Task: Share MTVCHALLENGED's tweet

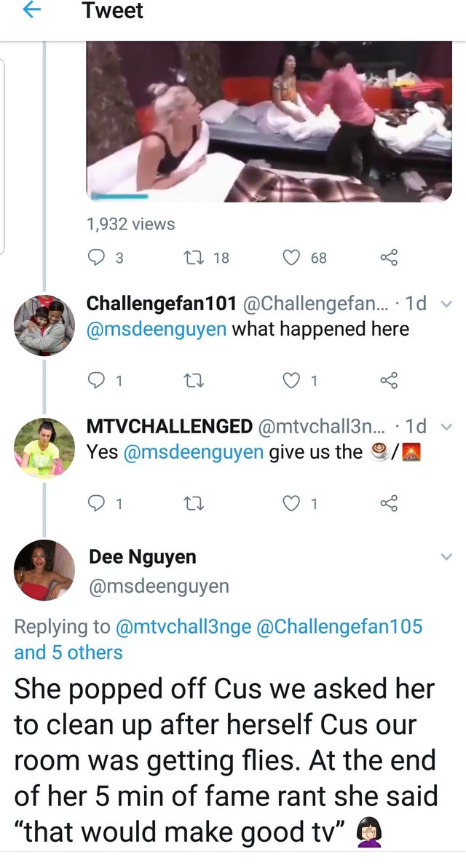Action: click(x=390, y=502)
